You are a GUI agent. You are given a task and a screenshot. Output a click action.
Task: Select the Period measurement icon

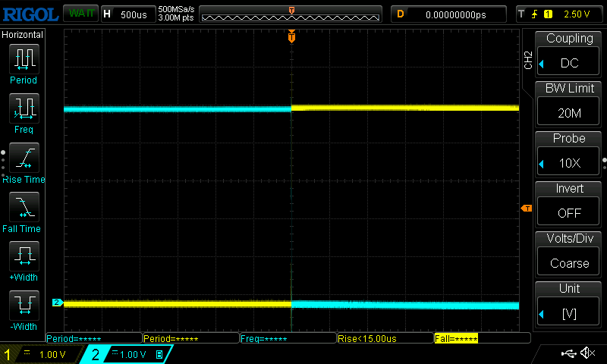(x=23, y=59)
